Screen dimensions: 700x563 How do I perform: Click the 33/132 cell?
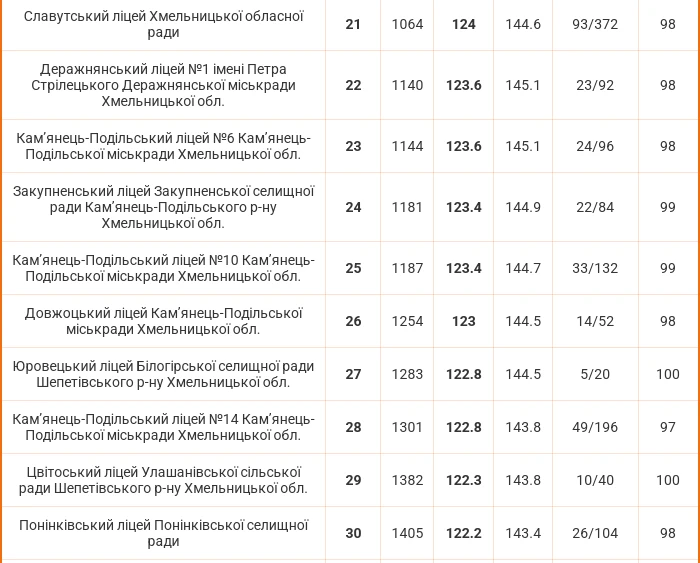595,268
